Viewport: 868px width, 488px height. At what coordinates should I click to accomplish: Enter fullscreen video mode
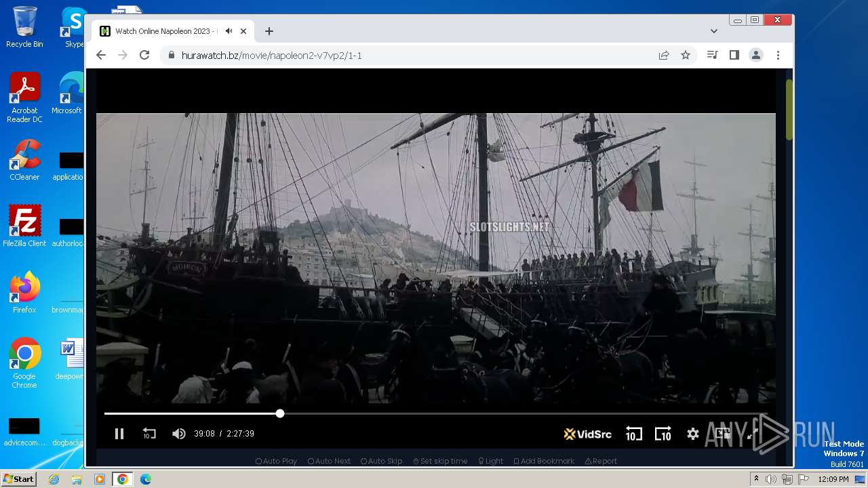coord(753,434)
